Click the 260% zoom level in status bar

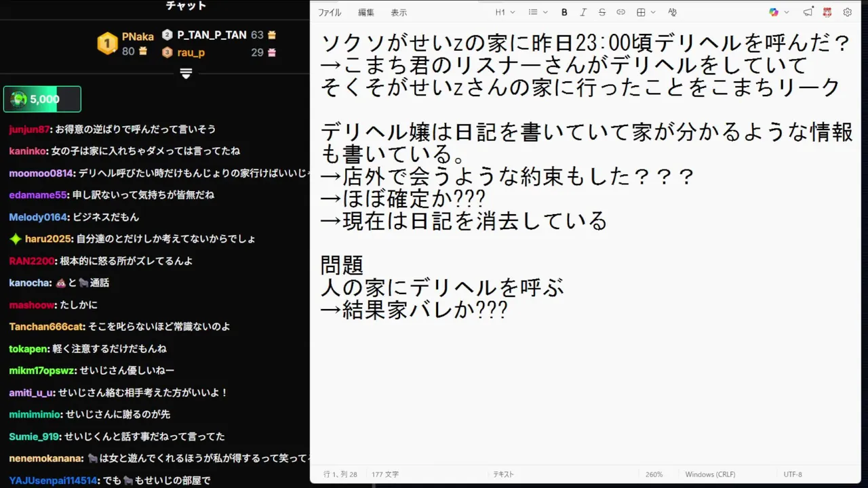click(x=654, y=474)
